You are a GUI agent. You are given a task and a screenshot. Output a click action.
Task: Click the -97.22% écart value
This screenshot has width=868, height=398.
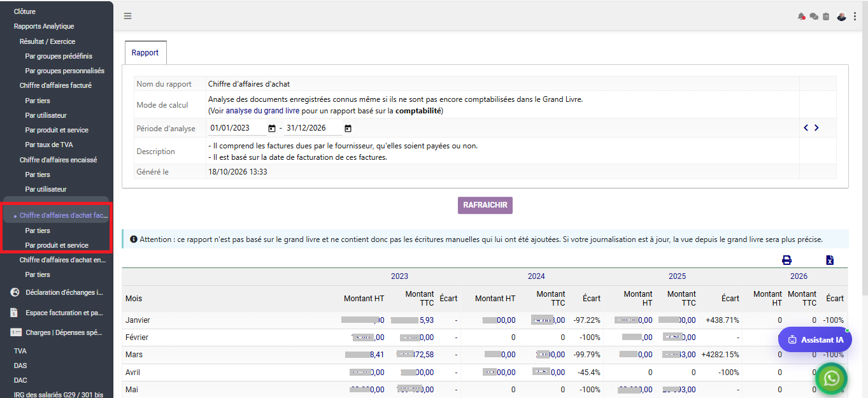(587, 320)
